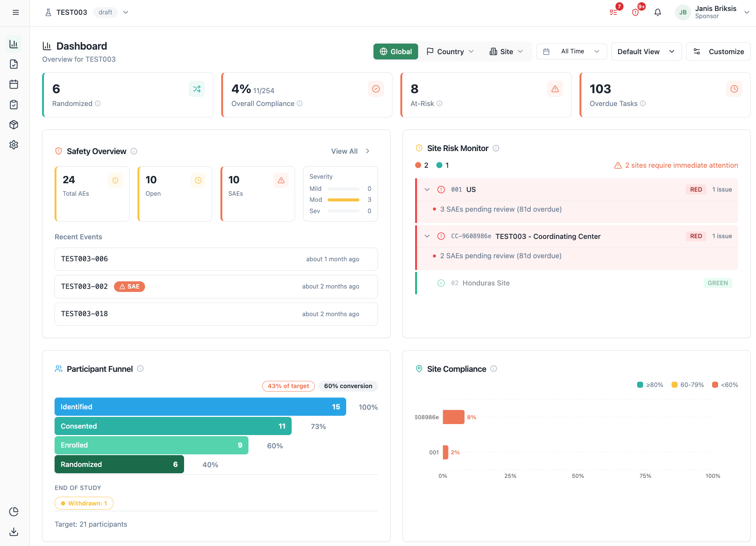Image resolution: width=756 pixels, height=546 pixels.
Task: Click the Identified funnel bar
Action: (200, 407)
